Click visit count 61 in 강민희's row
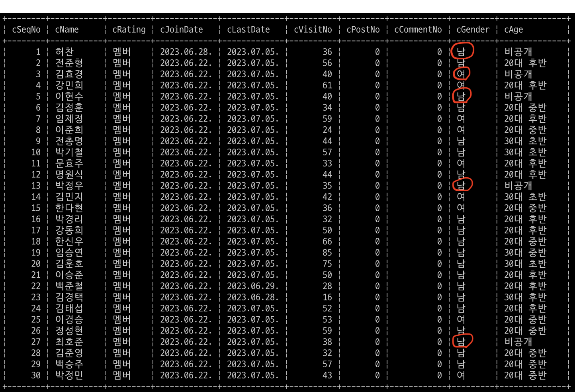 (x=327, y=85)
